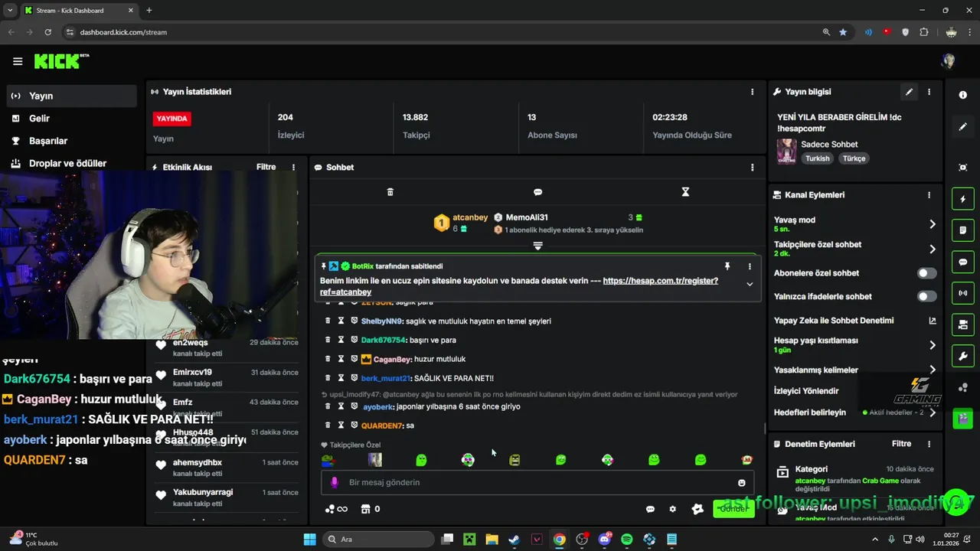Click the Turkish tag

pyautogui.click(x=817, y=158)
